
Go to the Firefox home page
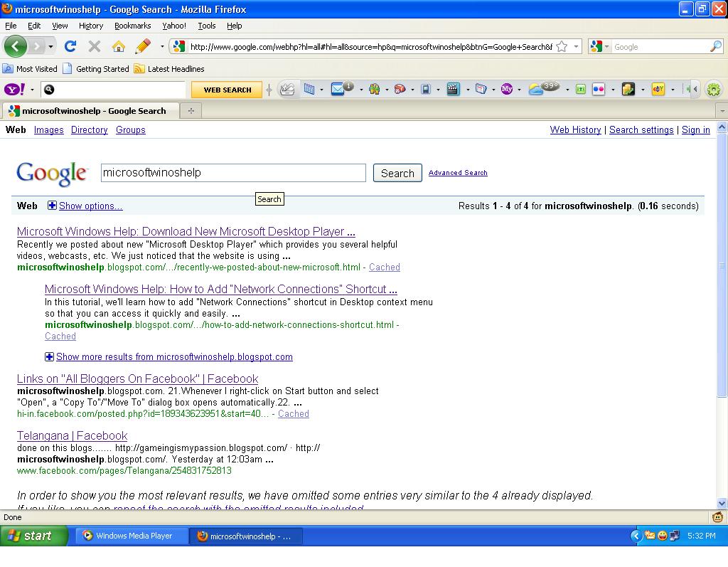(118, 45)
